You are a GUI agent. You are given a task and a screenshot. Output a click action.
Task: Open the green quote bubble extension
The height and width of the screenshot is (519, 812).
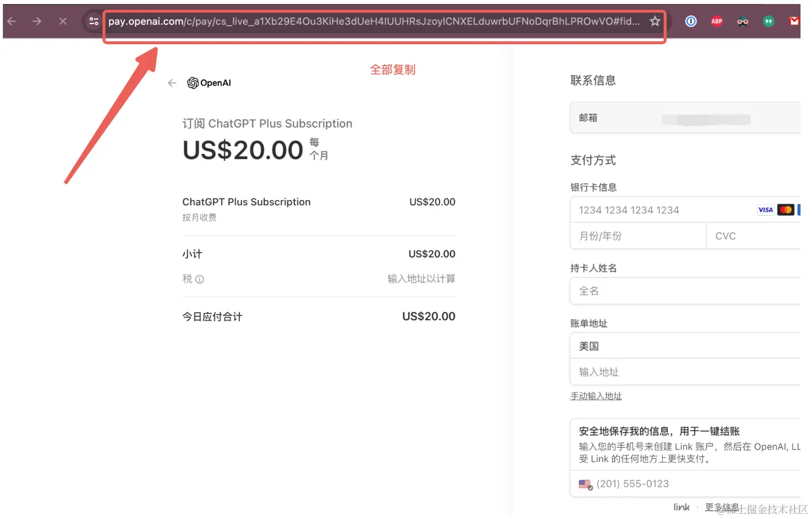click(768, 21)
